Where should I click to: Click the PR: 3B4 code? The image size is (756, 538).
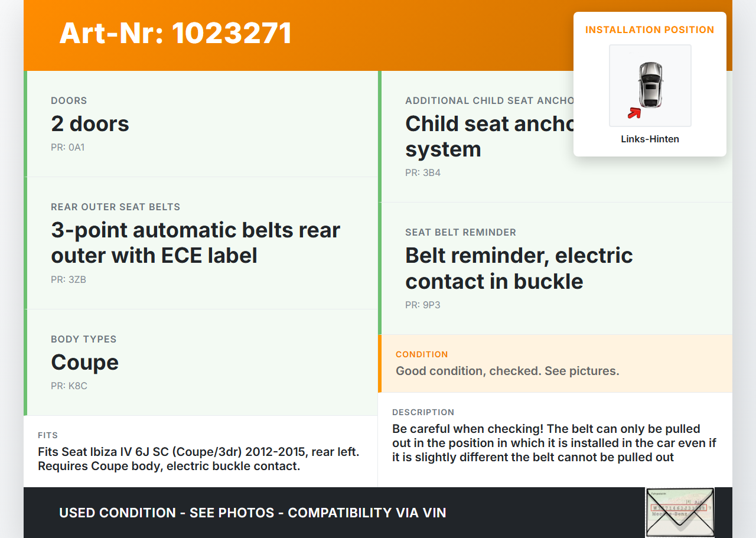tap(423, 173)
